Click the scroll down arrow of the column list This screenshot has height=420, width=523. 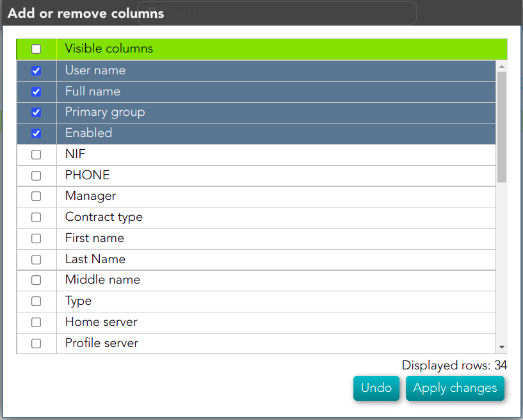pyautogui.click(x=502, y=347)
